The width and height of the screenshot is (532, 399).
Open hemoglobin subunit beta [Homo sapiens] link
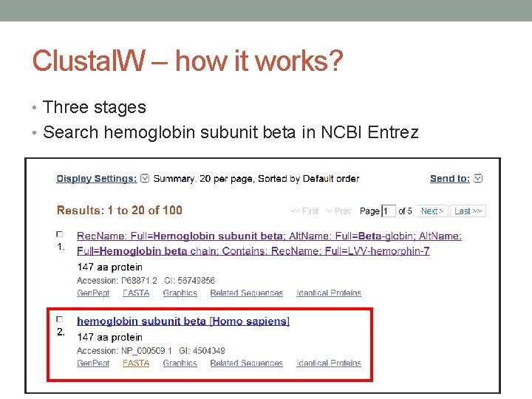tap(183, 321)
